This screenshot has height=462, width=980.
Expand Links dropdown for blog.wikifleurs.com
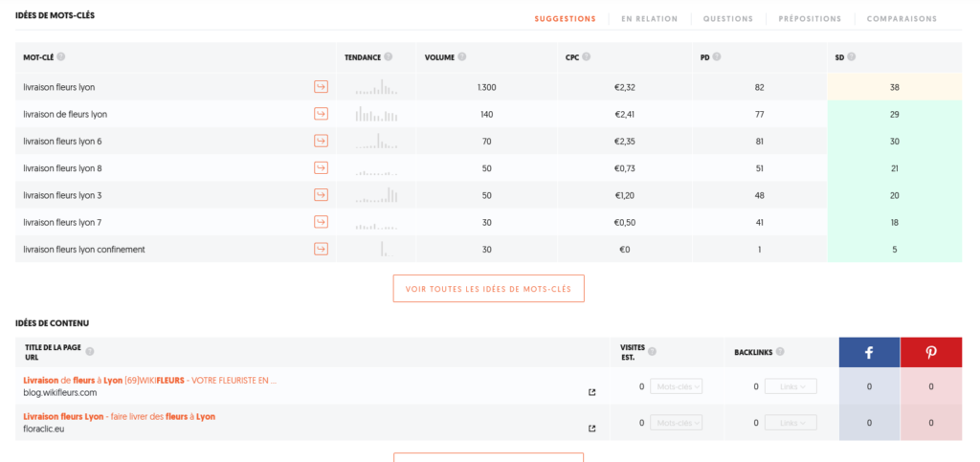[x=791, y=386]
